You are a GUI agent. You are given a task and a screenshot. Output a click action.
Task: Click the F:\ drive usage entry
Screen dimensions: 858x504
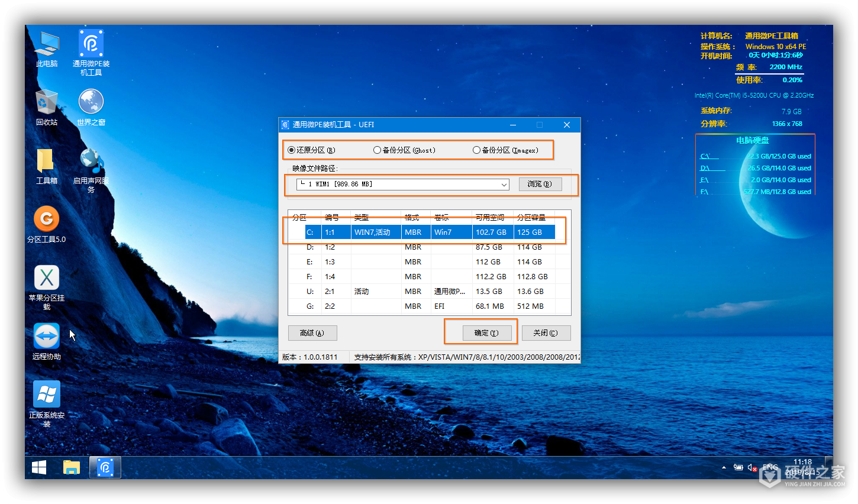[x=756, y=192]
